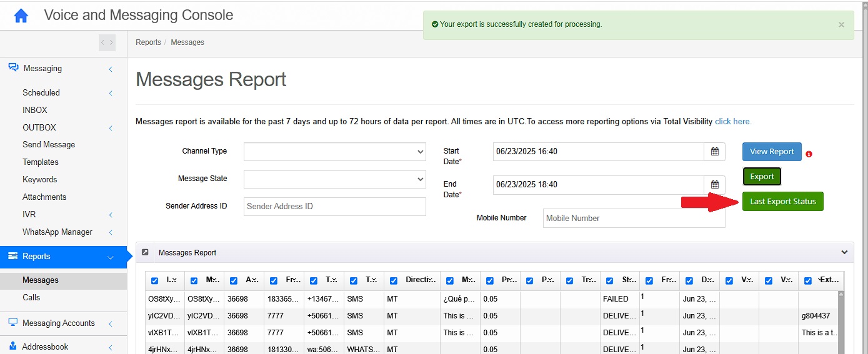
Task: Click the Reports breadcrumb link
Action: pyautogui.click(x=149, y=42)
